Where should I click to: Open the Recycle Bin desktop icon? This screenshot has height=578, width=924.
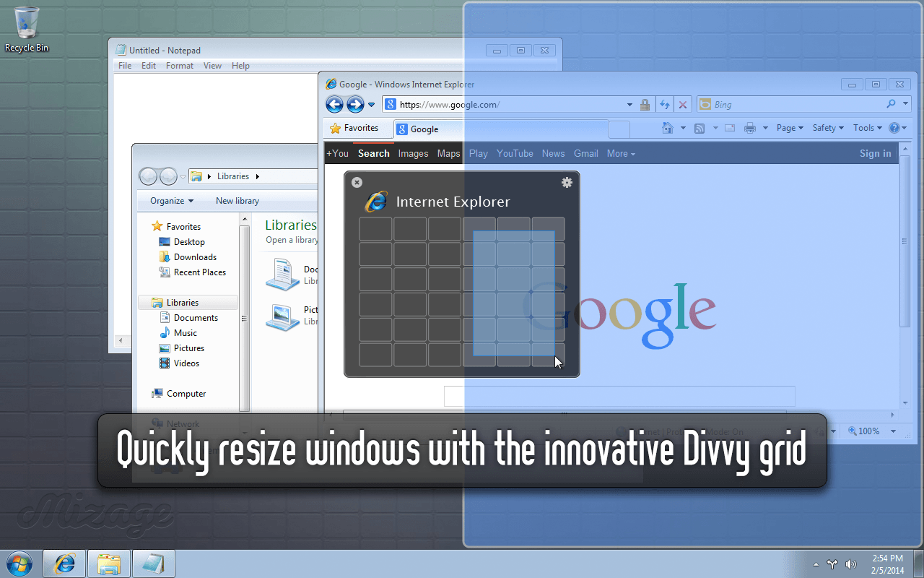(27, 30)
